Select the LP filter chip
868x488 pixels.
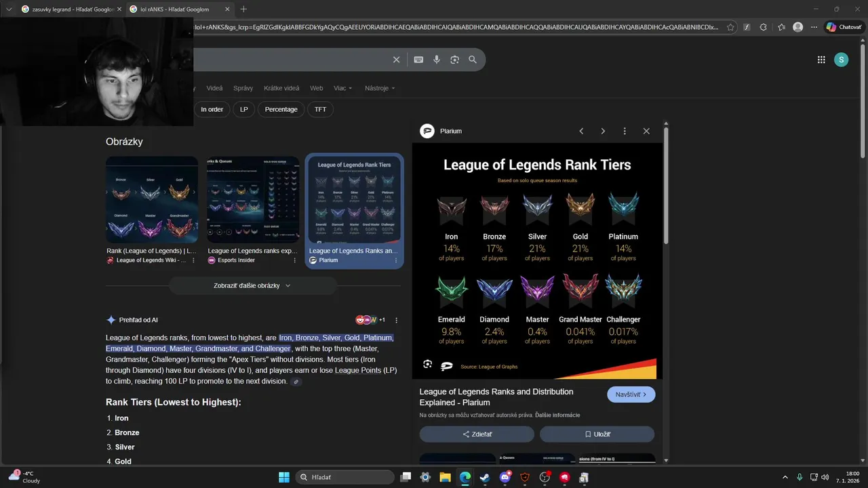(244, 109)
